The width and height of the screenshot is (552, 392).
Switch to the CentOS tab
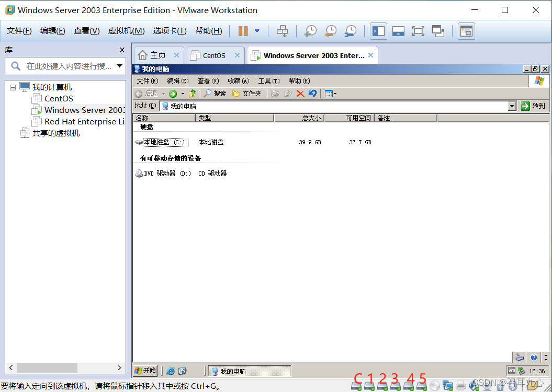[214, 55]
